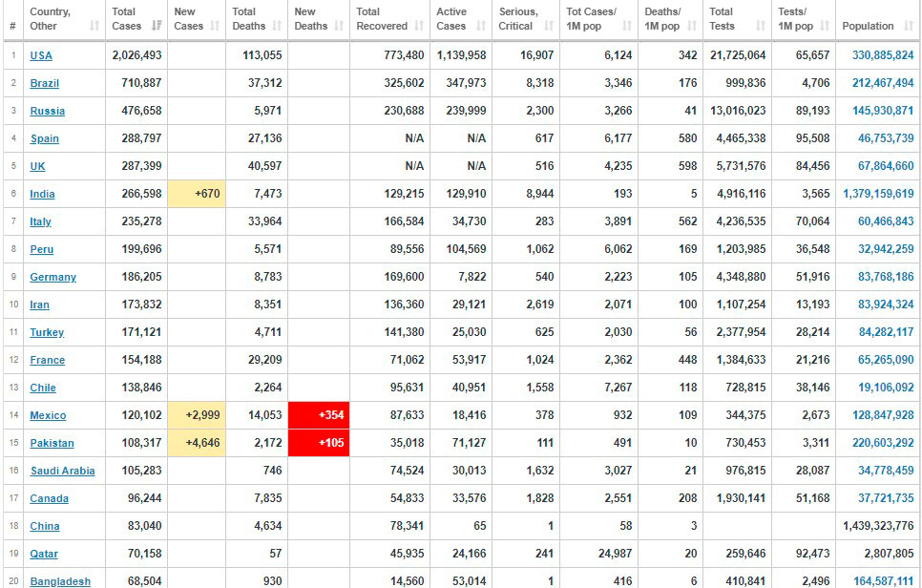Click India's yellow +670 new cases cell
Image resolution: width=922 pixels, height=588 pixels.
[x=197, y=194]
